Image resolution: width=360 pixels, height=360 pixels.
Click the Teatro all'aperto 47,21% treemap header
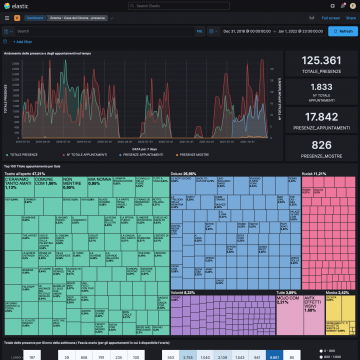tap(25, 174)
